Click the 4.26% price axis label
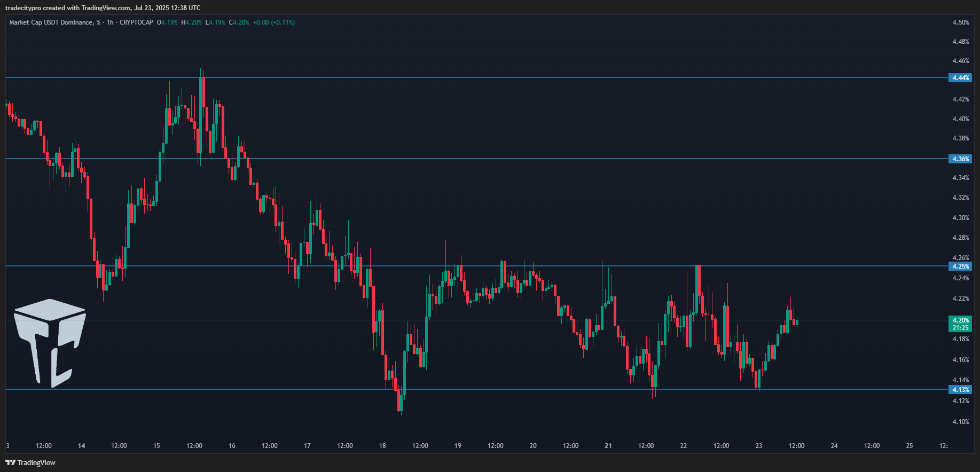This screenshot has height=472, width=980. (961, 258)
